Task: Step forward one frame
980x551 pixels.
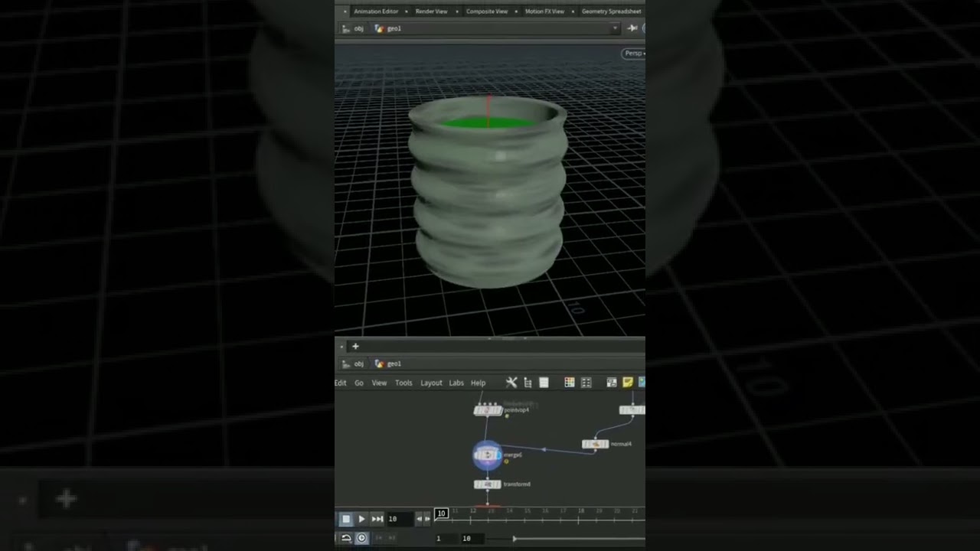Action: pos(427,519)
